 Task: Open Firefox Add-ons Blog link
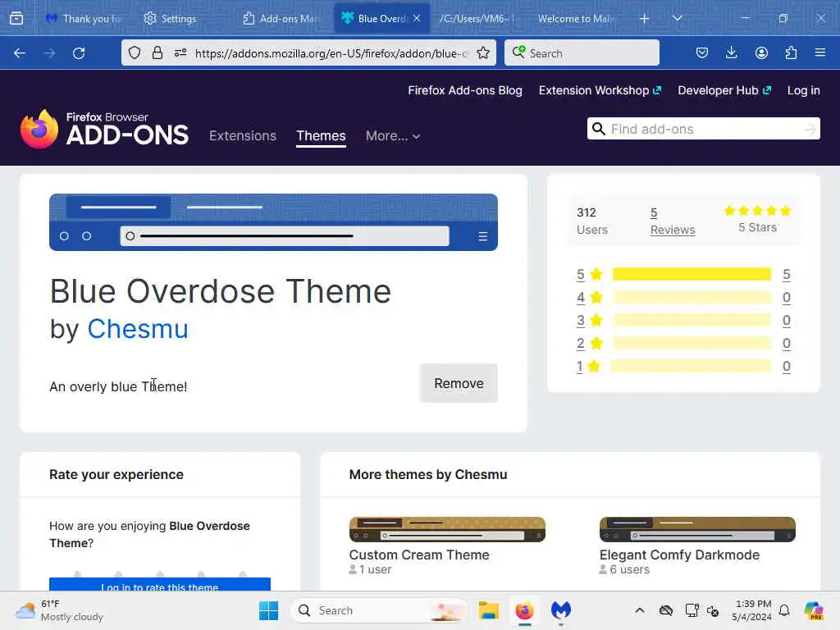465,90
